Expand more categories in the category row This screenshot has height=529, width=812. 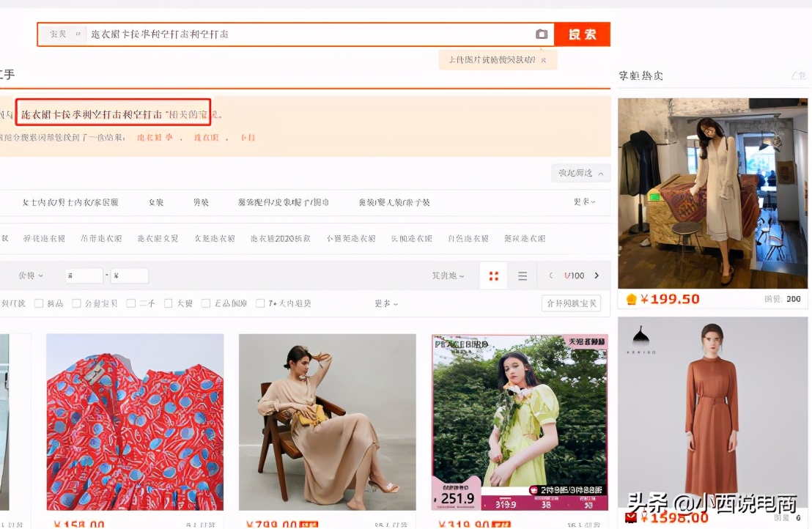[x=584, y=202]
